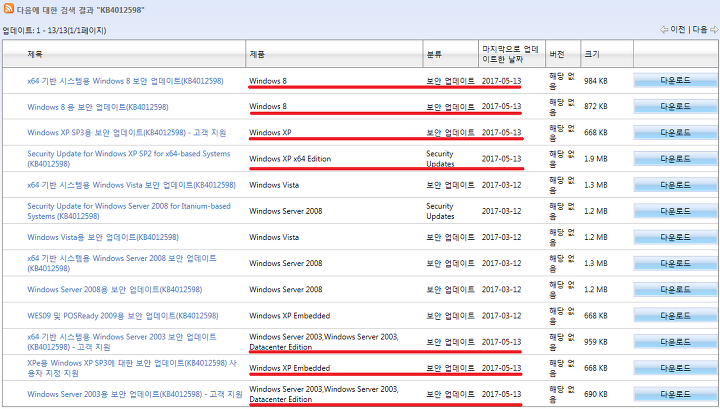Click 다운로드 for Windows Server 2008용 보안 업데이트 row
The width and height of the screenshot is (720, 409).
click(675, 290)
